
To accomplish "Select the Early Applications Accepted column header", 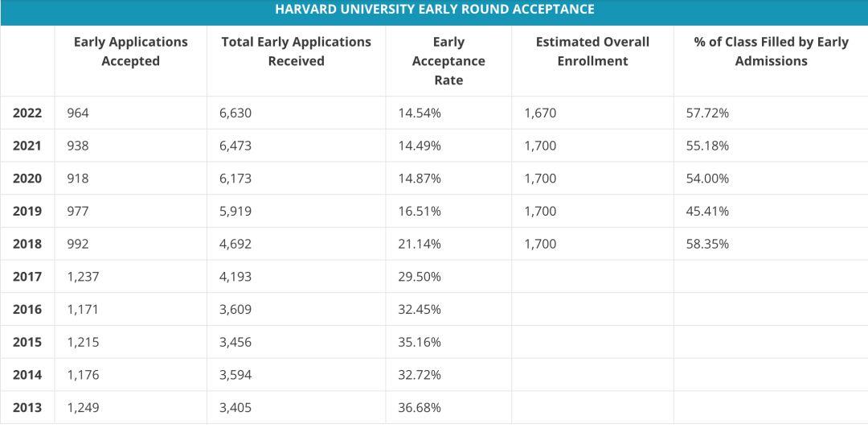I will [130, 51].
